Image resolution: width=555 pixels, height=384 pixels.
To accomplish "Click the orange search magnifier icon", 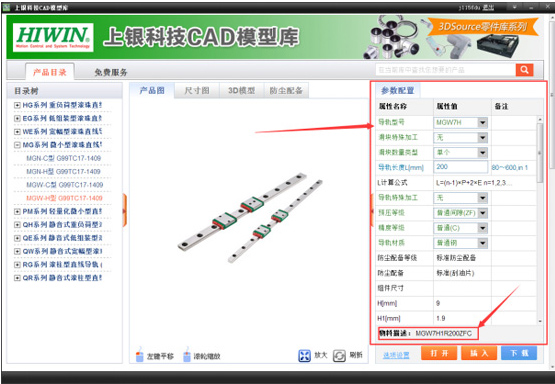I will pyautogui.click(x=524, y=70).
